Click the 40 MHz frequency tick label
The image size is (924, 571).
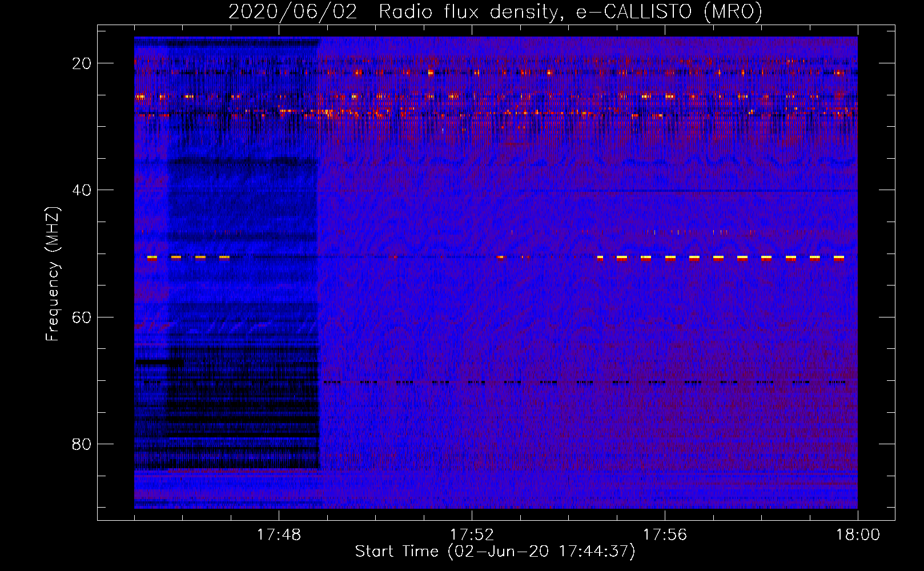82,190
